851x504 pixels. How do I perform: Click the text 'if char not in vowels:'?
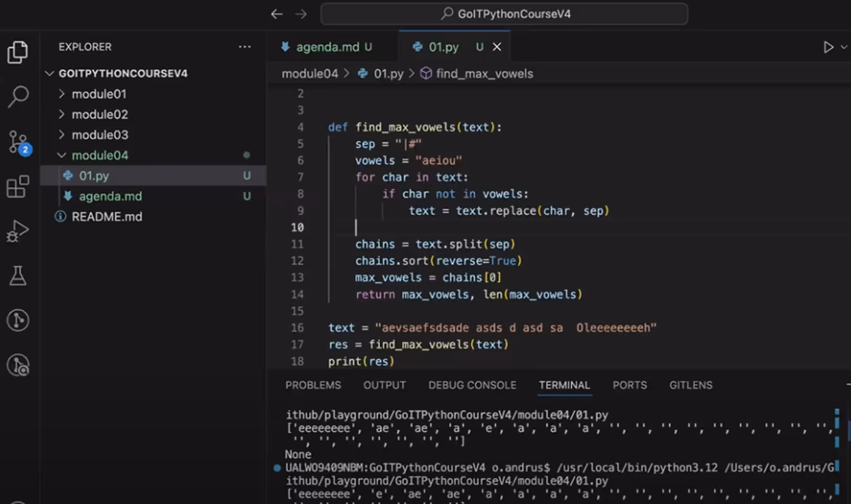coord(455,194)
